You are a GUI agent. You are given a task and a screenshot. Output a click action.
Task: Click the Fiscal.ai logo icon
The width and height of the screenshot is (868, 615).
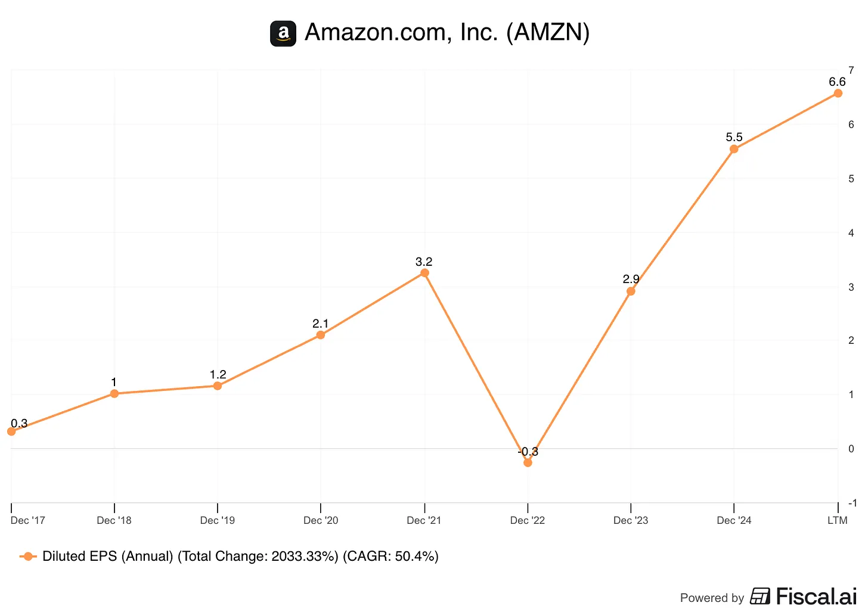[760, 596]
